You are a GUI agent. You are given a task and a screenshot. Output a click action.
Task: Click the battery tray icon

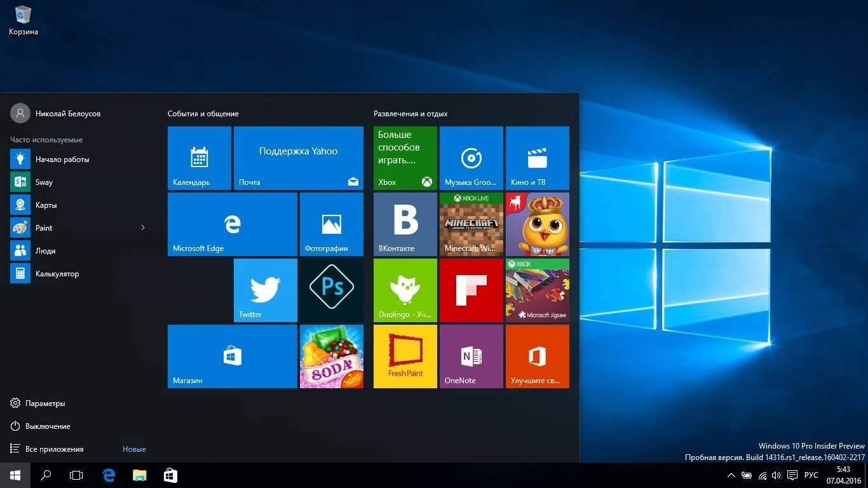[747, 475]
